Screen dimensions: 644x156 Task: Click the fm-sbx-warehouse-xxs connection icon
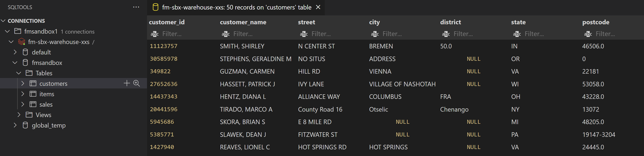click(22, 41)
